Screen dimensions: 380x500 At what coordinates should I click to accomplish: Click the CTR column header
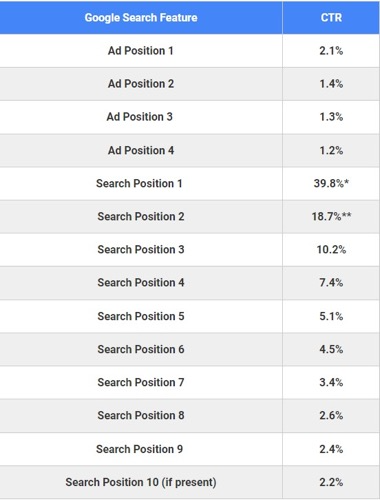tap(331, 17)
